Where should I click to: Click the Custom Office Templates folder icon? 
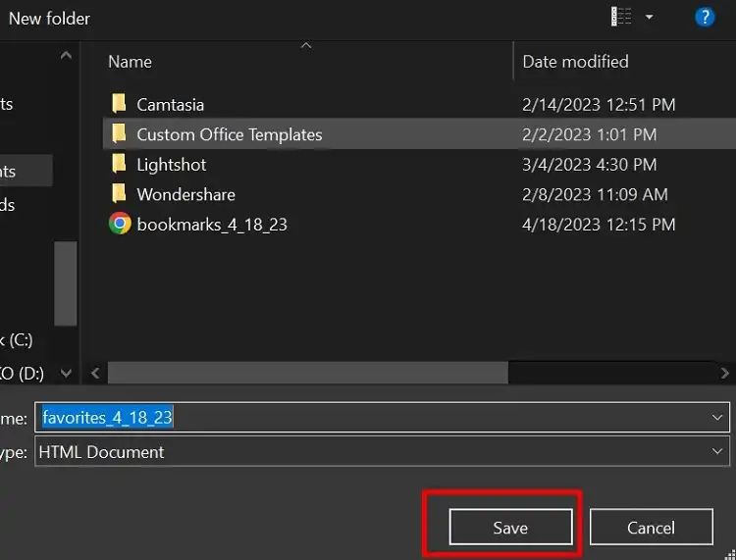coord(119,133)
